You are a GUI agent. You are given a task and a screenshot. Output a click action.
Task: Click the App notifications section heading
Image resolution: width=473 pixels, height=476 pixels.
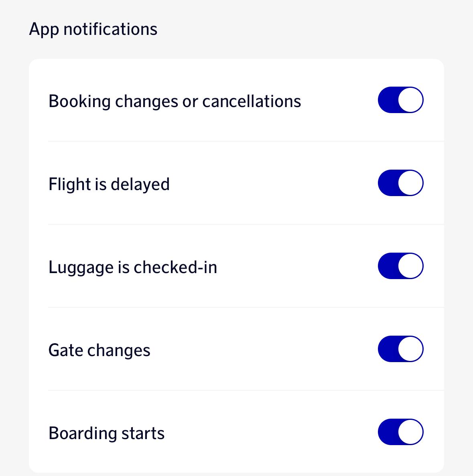tap(93, 29)
